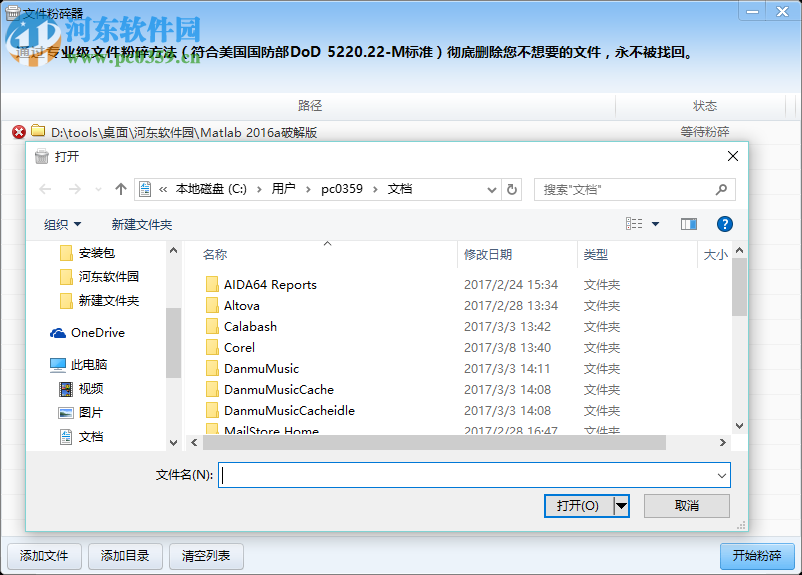
Task: Close the 打开 dialog
Action: tap(732, 157)
